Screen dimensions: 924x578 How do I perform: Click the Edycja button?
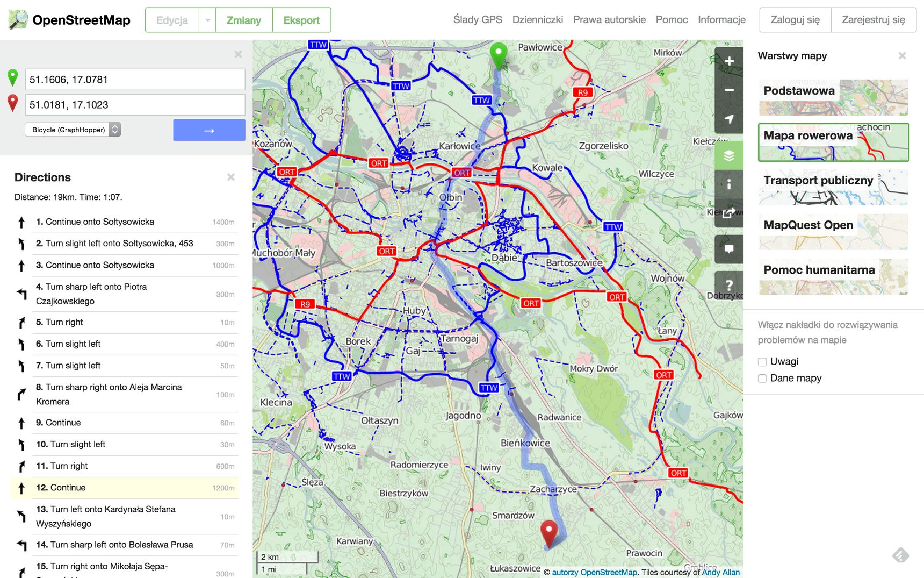click(x=172, y=20)
